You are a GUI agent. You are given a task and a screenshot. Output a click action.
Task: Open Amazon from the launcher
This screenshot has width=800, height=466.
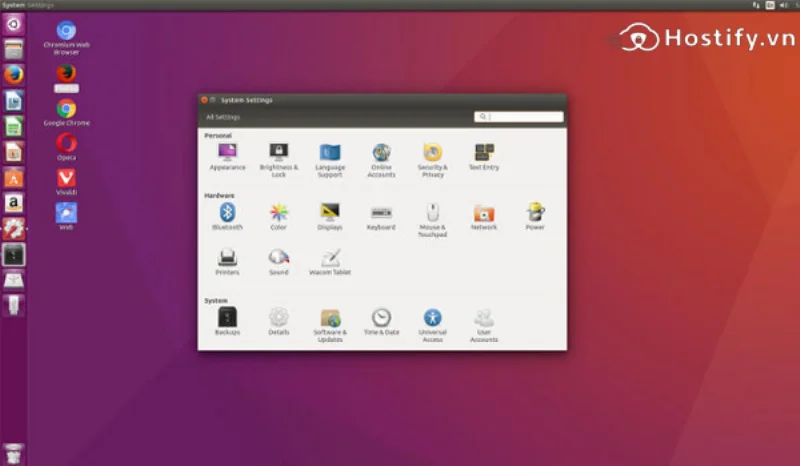[14, 204]
